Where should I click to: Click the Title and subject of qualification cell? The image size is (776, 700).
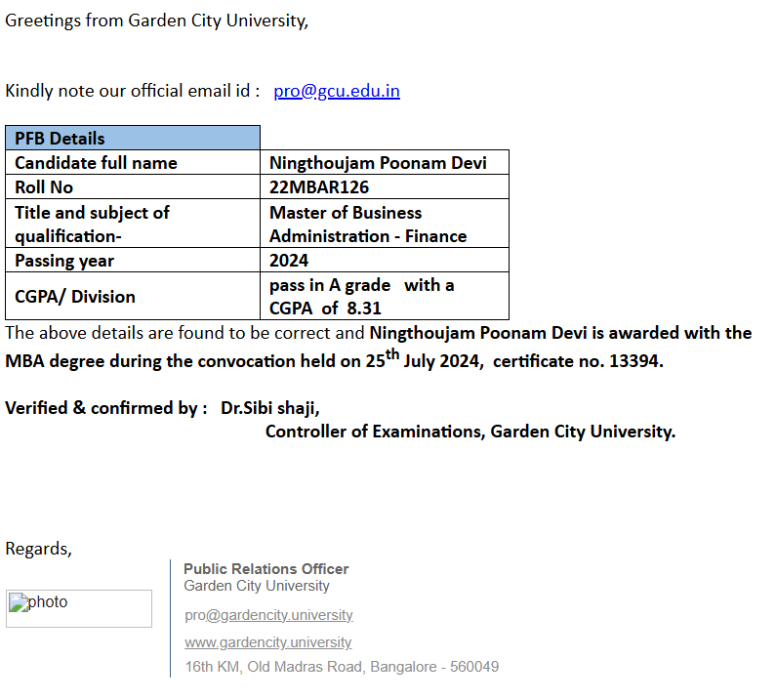click(133, 224)
